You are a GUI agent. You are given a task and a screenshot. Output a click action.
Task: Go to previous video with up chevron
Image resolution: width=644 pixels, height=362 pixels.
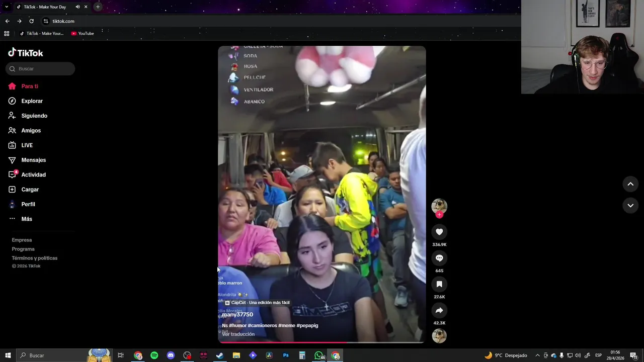click(630, 184)
